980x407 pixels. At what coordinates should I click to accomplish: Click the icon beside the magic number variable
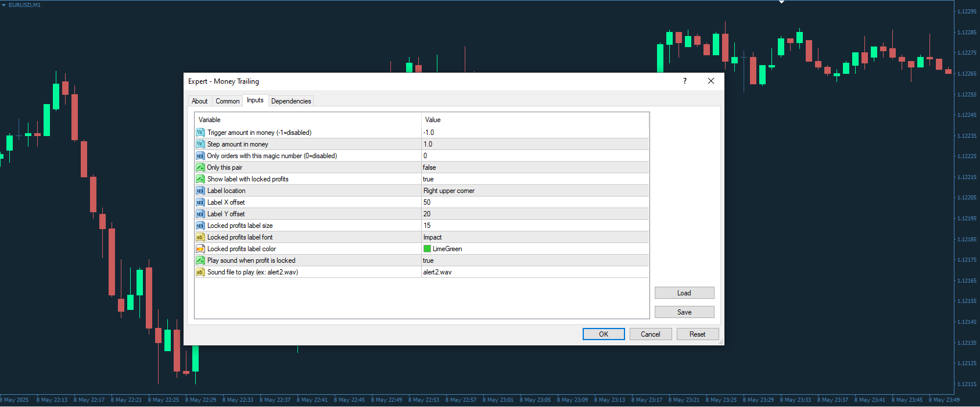(200, 156)
